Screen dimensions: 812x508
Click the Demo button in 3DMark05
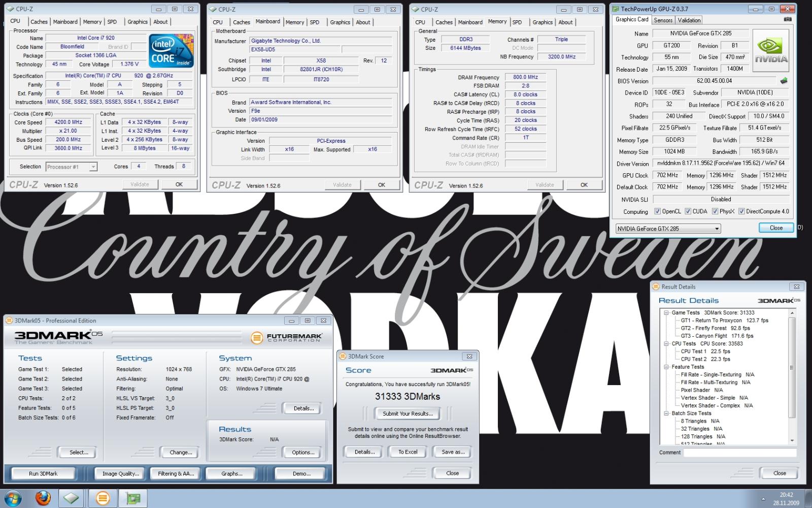tap(301, 473)
